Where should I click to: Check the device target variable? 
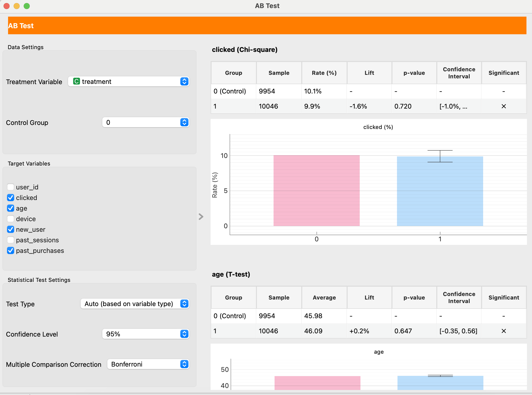(11, 219)
